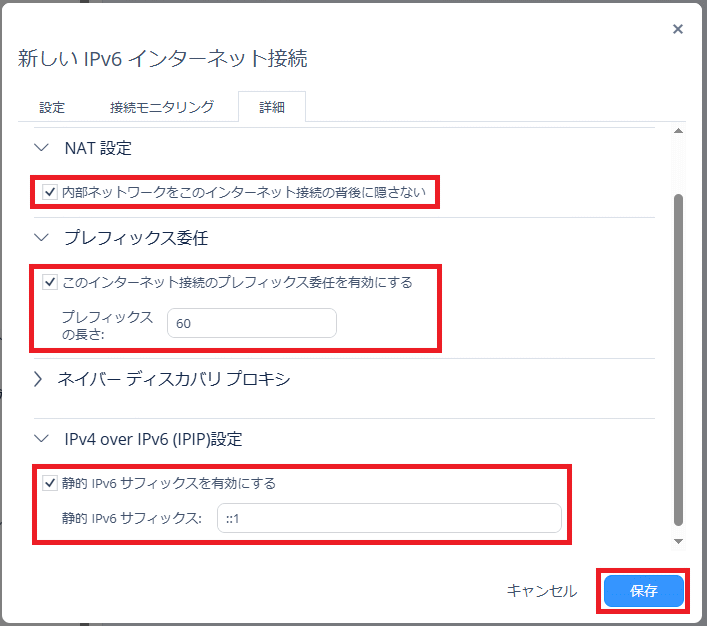Viewport: 707px width, 626px height.
Task: Click the vertical scrollbar thumb
Action: 679,360
